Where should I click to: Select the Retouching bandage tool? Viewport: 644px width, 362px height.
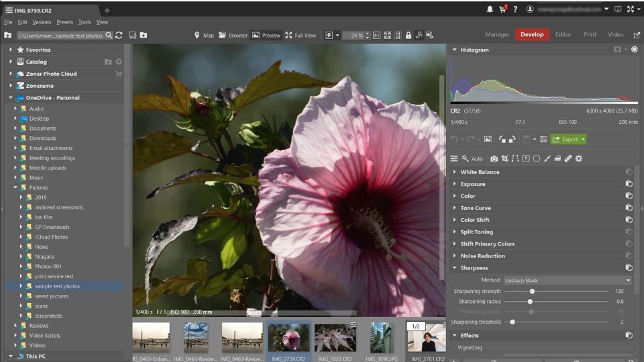pos(568,158)
